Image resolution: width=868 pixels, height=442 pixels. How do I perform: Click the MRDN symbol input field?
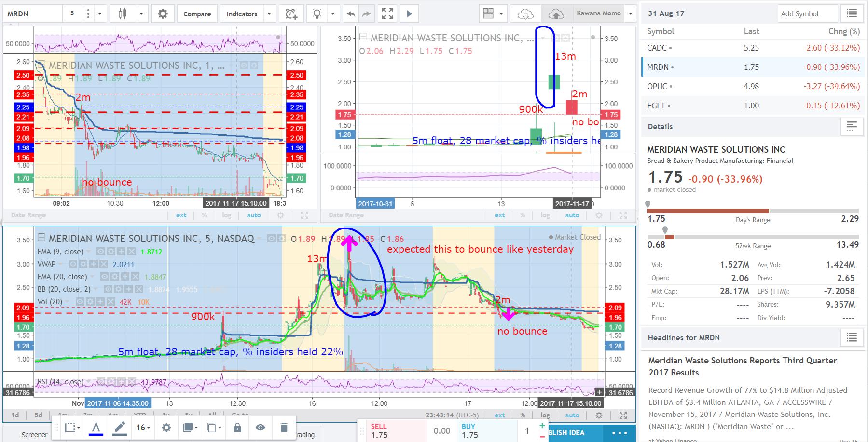tap(32, 14)
